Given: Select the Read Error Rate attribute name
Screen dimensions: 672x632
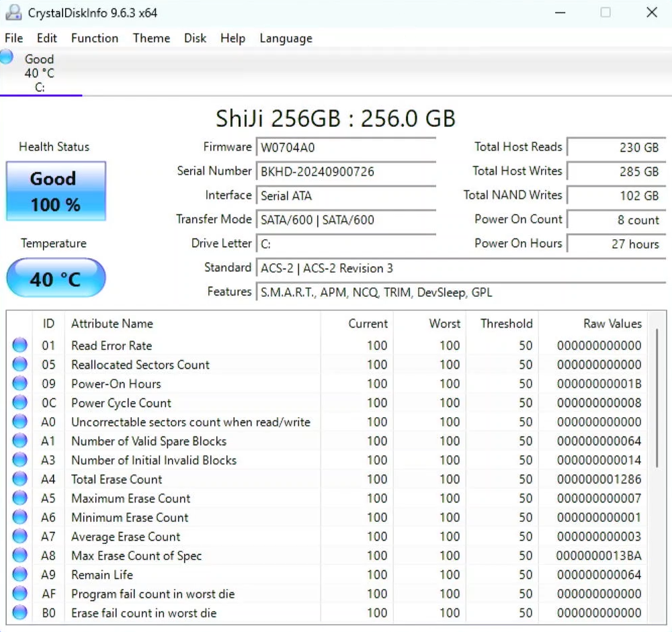Looking at the screenshot, I should [112, 345].
